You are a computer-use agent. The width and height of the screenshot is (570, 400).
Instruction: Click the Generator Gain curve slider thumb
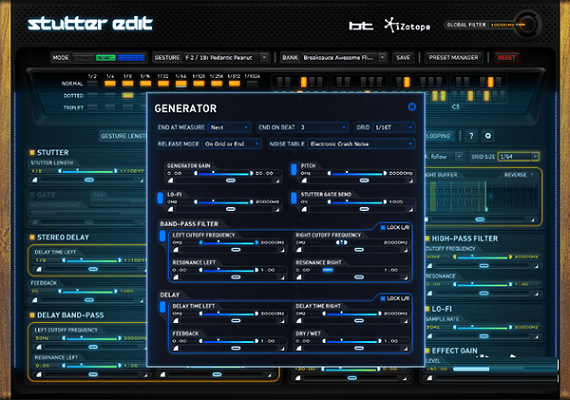[x=230, y=180]
